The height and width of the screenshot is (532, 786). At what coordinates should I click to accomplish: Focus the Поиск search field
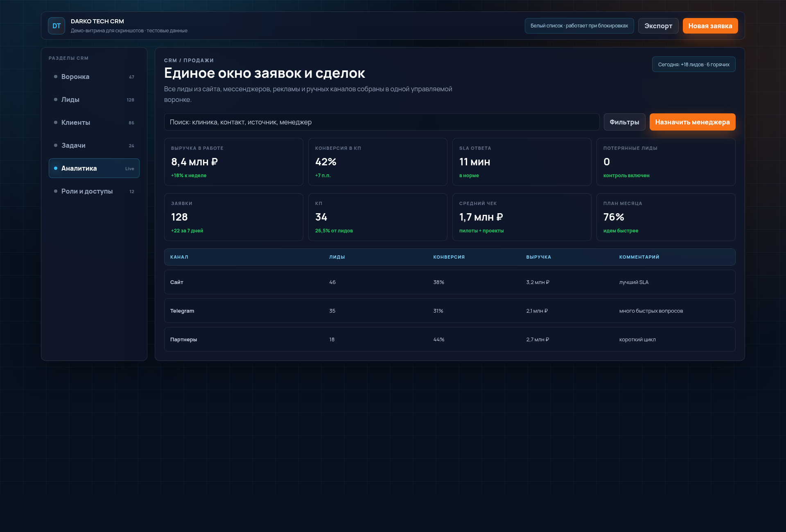tap(382, 122)
